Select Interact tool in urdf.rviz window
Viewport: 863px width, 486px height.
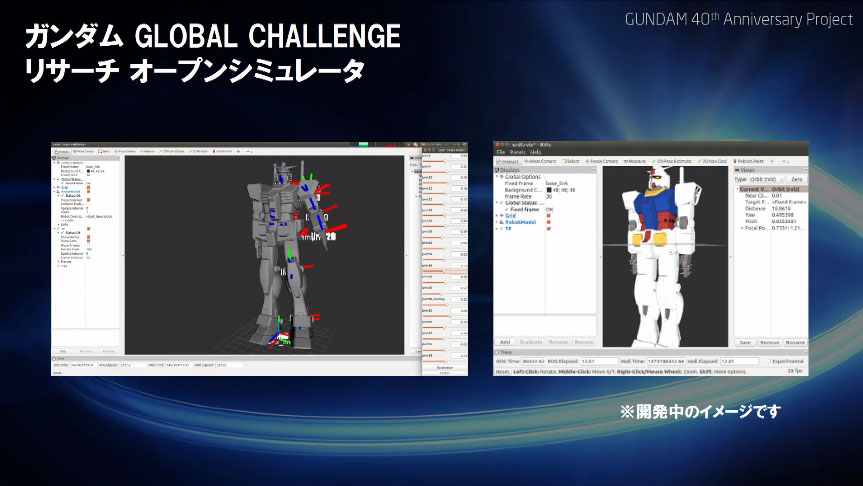[507, 161]
